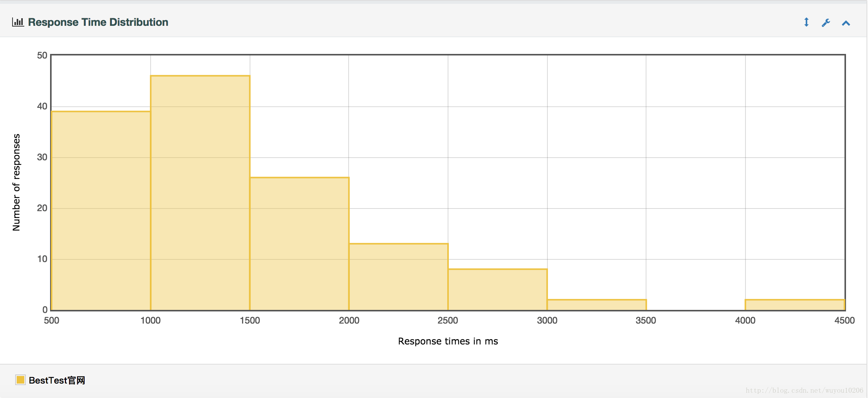
Task: Click the x-axis tick '2500'
Action: [x=448, y=321]
